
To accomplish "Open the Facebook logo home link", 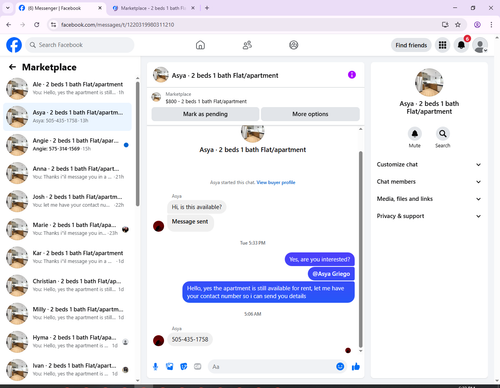I will [14, 45].
